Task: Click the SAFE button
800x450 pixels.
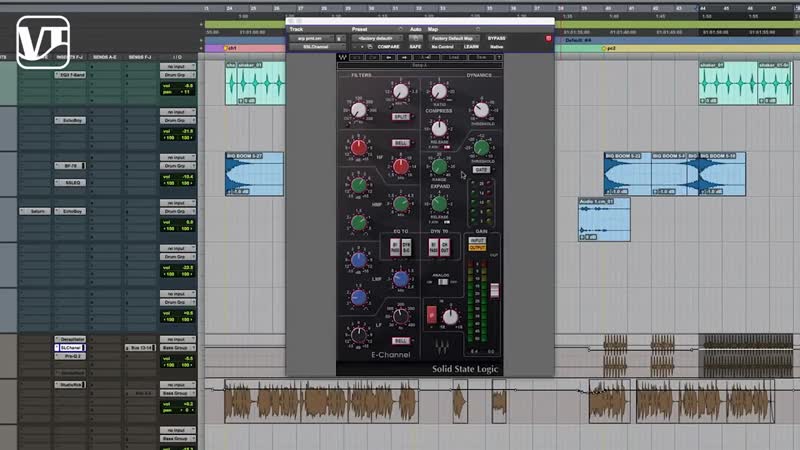Action: 415,47
